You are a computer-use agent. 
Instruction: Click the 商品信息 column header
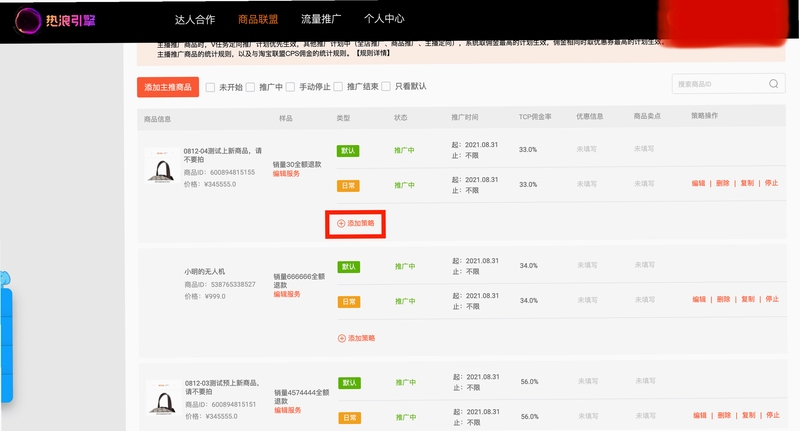tap(157, 119)
